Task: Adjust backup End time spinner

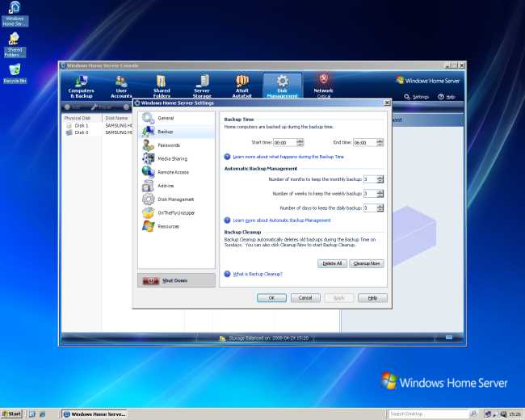Action: pyautogui.click(x=380, y=142)
